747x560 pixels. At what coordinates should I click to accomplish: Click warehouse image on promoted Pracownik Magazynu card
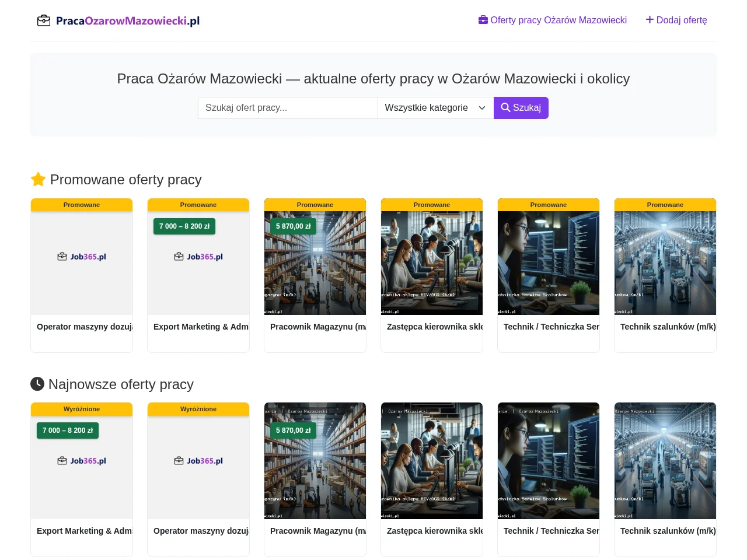[315, 263]
